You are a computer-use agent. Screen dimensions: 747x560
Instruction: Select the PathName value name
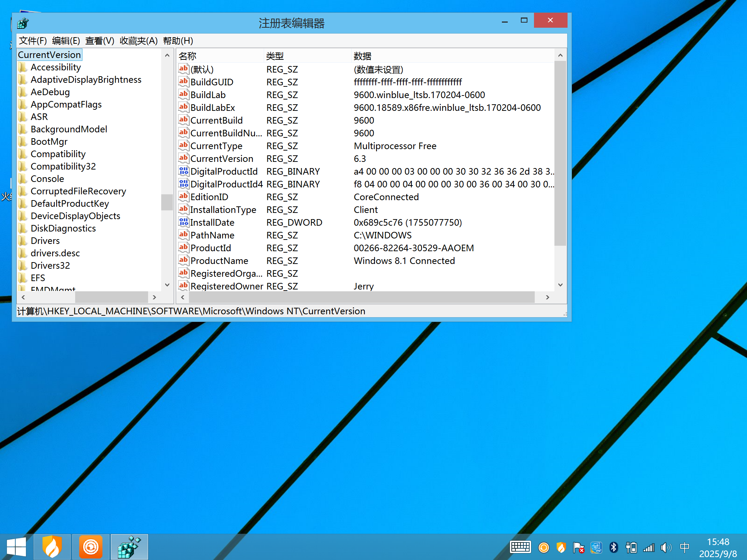click(x=212, y=235)
